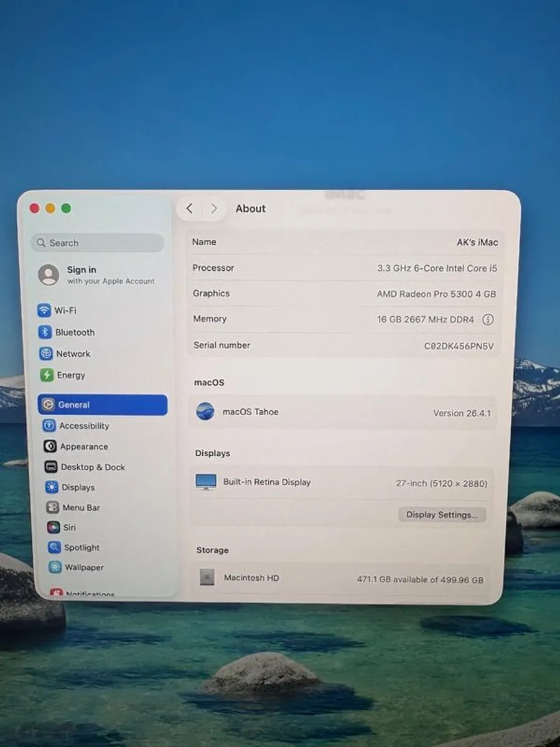Screen dimensions: 560x747
Task: Click the Macintosh HD drive icon
Action: 207,578
